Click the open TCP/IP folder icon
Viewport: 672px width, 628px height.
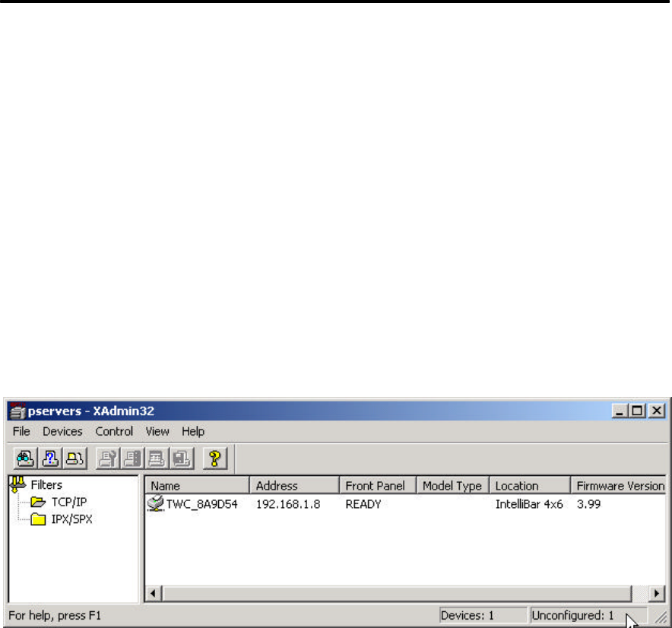click(38, 502)
